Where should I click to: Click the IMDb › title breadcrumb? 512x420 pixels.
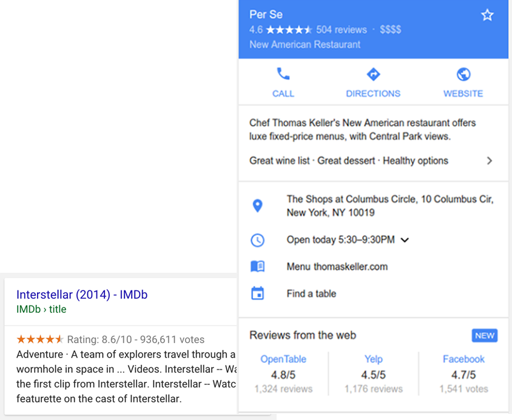pos(41,309)
